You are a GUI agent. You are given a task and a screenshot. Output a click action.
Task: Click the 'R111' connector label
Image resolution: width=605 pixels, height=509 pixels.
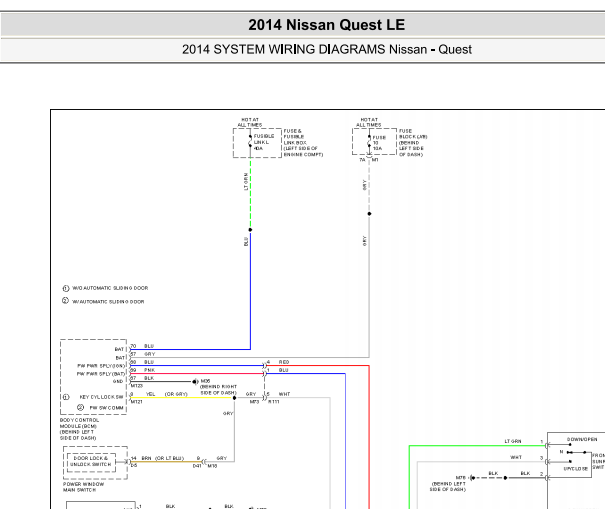coord(274,402)
